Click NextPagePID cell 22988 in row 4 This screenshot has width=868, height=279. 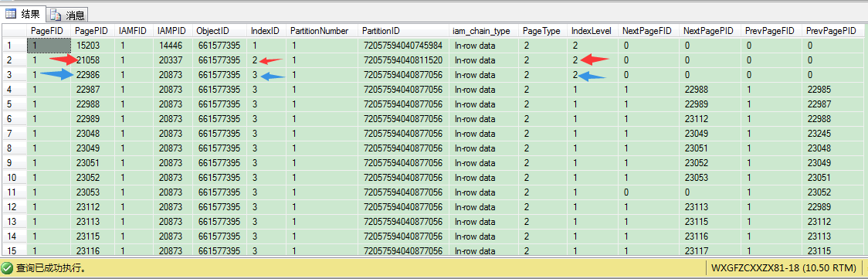710,89
